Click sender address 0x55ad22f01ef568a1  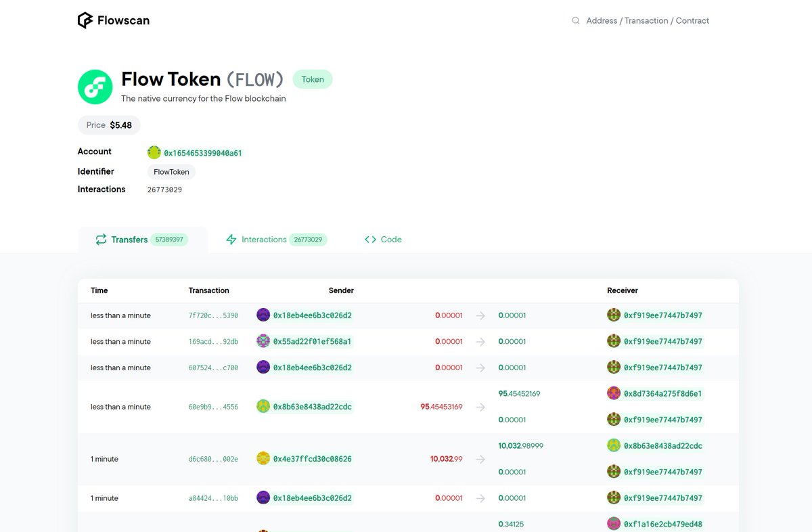point(313,342)
